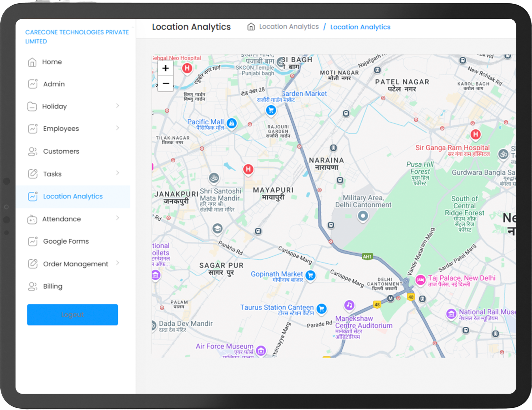The image size is (532, 410).
Task: Zoom out on the map
Action: coord(166,83)
